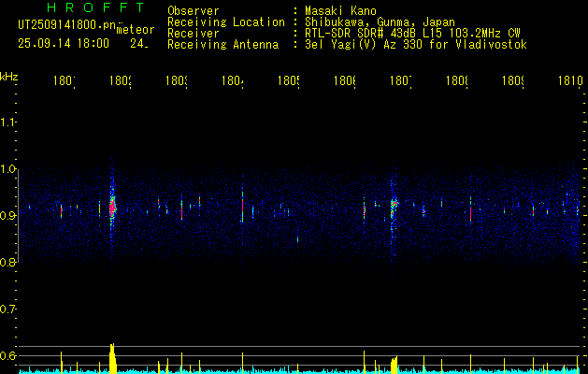Screen dimensions: 588x374
Task: Click the 1805 time axis label
Action: point(289,80)
